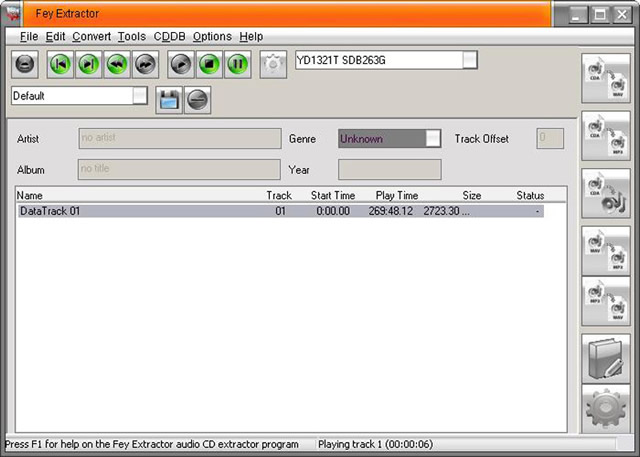Click the play time value 269:48.12
This screenshot has width=640, height=457.
[x=391, y=211]
